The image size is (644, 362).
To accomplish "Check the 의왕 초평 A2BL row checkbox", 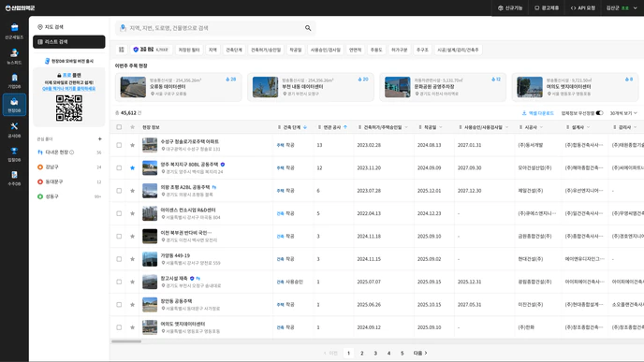I will (x=119, y=191).
